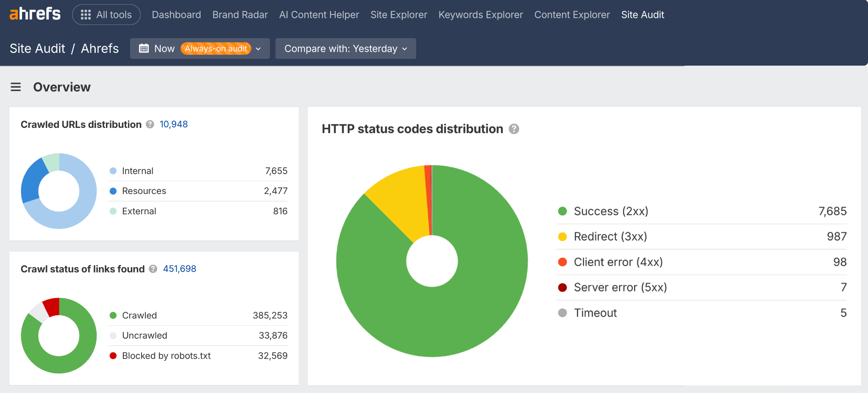The width and height of the screenshot is (868, 393).
Task: Expand the audit date selector chevron
Action: click(259, 48)
